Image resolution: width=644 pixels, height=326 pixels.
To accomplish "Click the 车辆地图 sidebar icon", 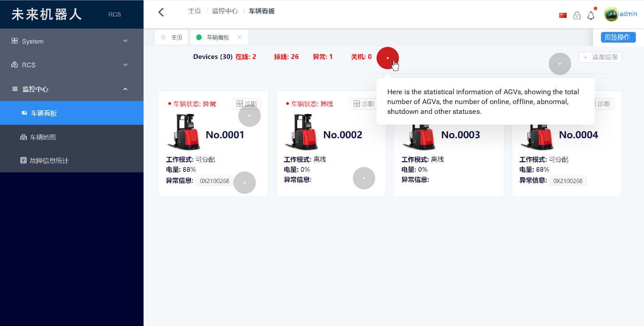I will point(24,137).
